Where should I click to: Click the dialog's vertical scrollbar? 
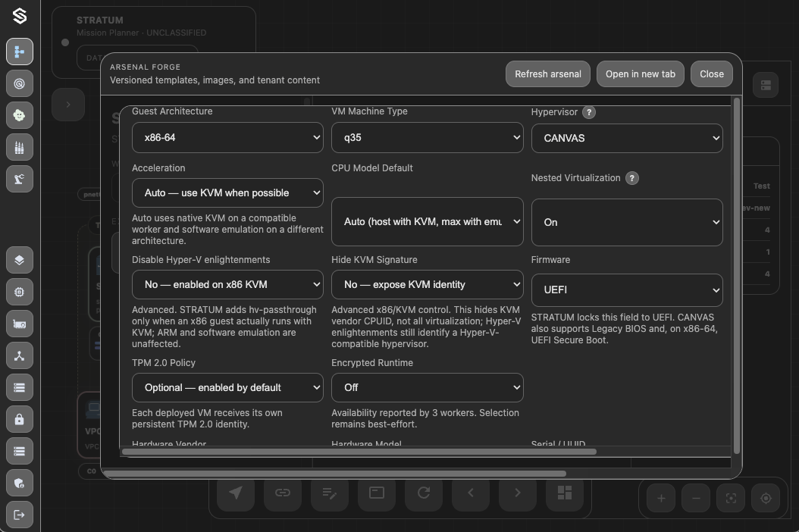coord(736,275)
